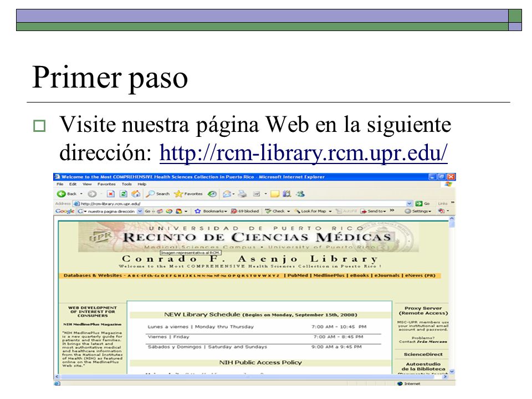Click the Send to toolbar button

[x=373, y=211]
